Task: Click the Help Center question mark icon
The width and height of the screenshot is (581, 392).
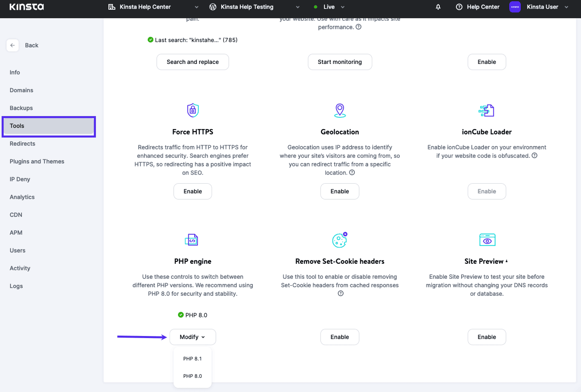Action: coord(459,7)
